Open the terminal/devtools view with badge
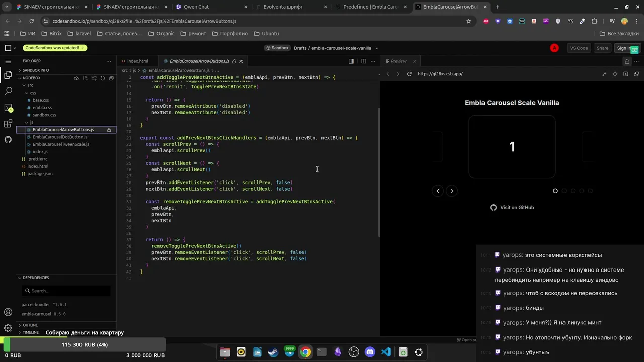This screenshot has height=362, width=644. 8,108
